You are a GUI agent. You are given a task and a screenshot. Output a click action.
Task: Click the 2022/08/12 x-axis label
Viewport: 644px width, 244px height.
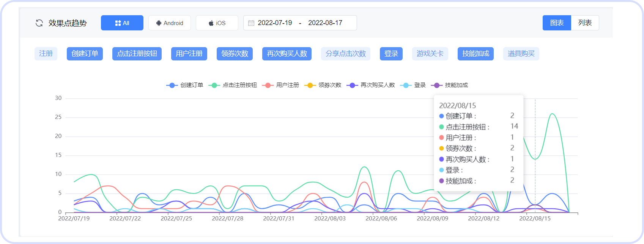484,219
